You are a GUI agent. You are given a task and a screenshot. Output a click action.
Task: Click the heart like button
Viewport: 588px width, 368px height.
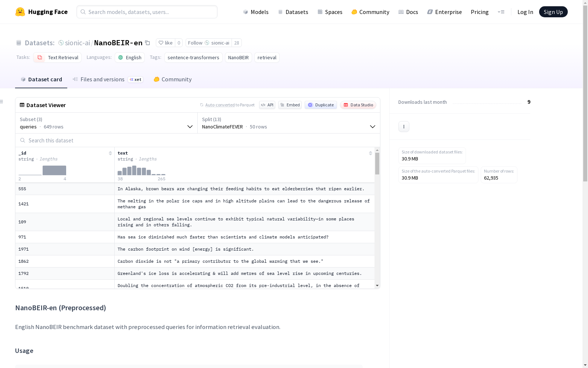[165, 43]
